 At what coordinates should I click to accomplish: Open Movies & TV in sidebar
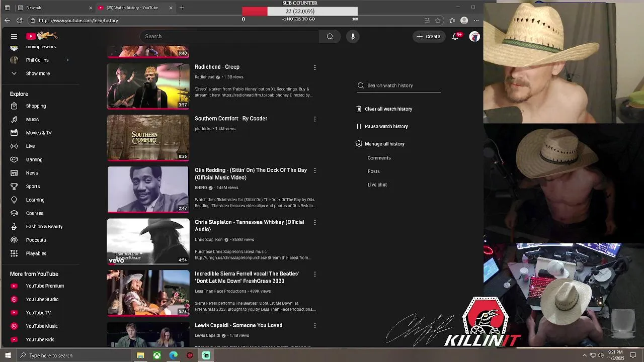pyautogui.click(x=39, y=133)
